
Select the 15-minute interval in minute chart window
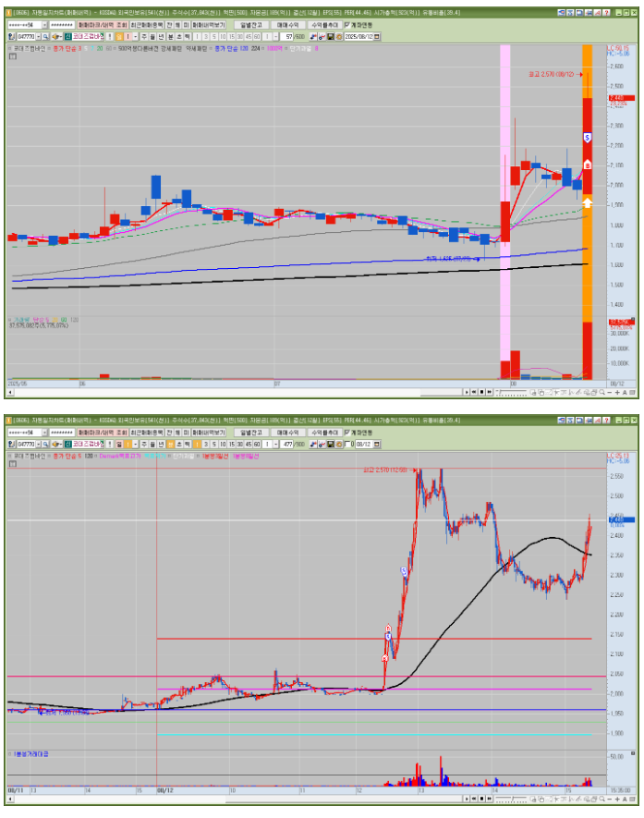[x=232, y=444]
